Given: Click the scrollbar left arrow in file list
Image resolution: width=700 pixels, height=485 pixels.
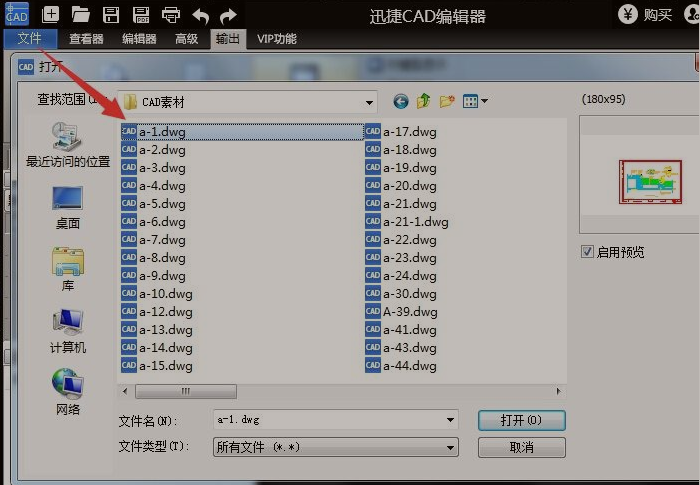Looking at the screenshot, I should coord(125,391).
